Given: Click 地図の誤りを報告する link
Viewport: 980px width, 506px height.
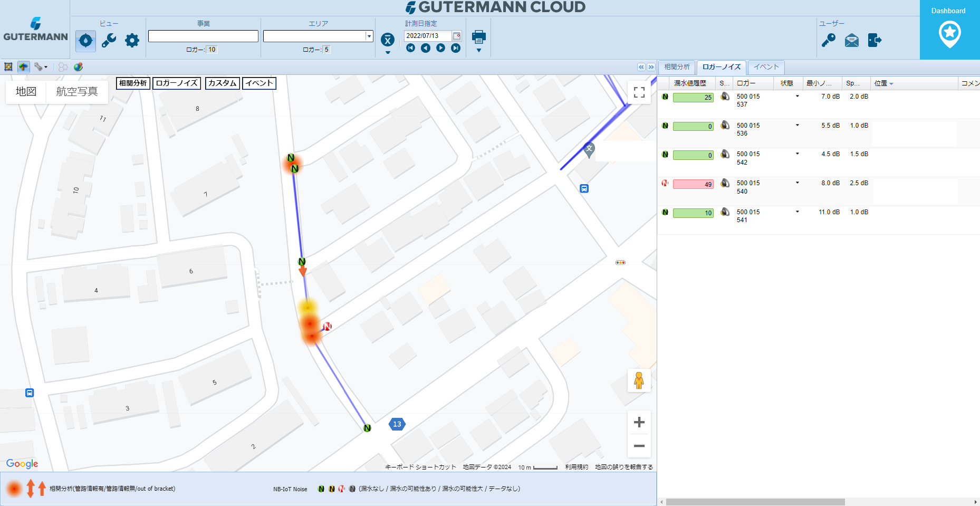Looking at the screenshot, I should pyautogui.click(x=624, y=467).
